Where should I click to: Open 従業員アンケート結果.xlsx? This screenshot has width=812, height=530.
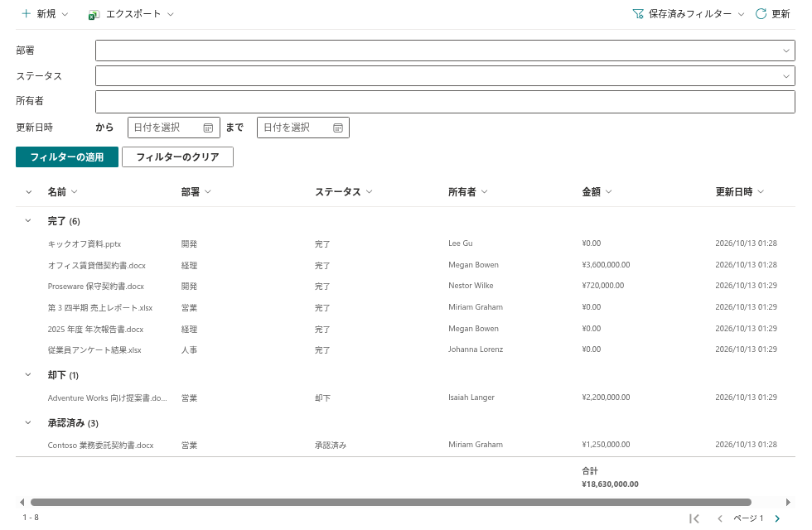[94, 349]
